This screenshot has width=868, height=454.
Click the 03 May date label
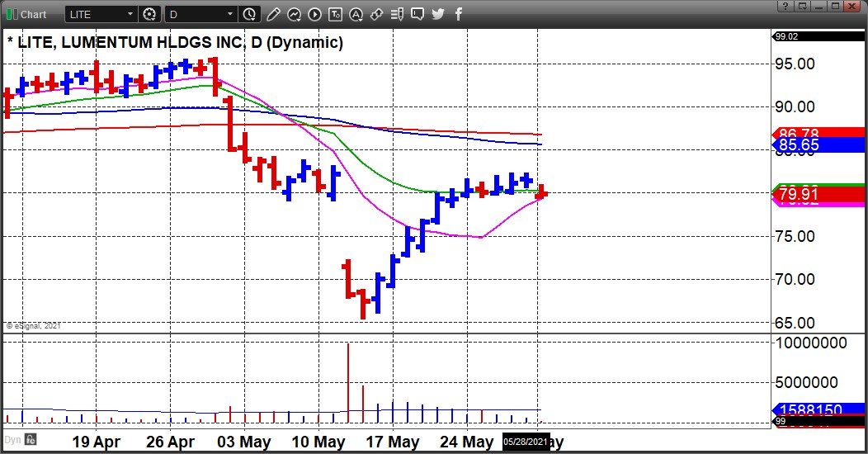click(244, 442)
